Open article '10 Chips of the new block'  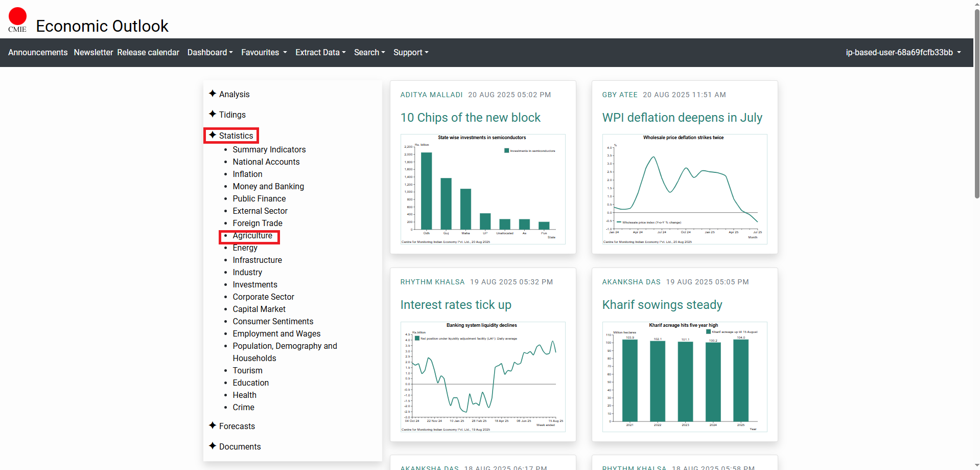coord(470,118)
